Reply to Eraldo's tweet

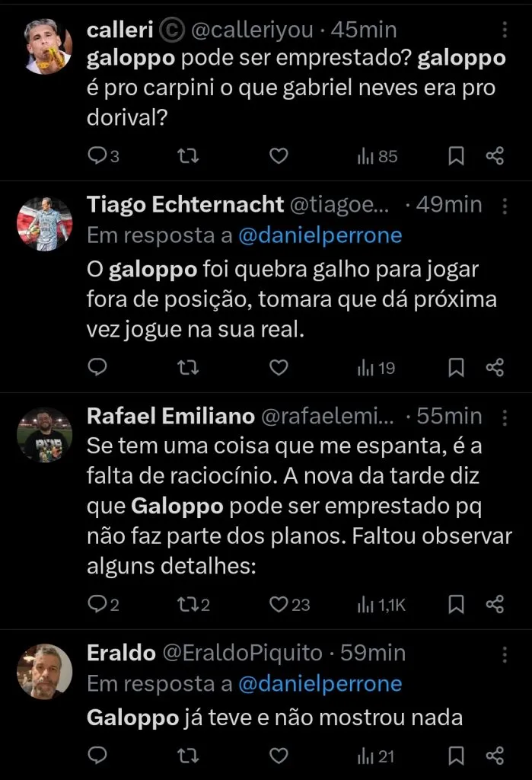click(97, 755)
